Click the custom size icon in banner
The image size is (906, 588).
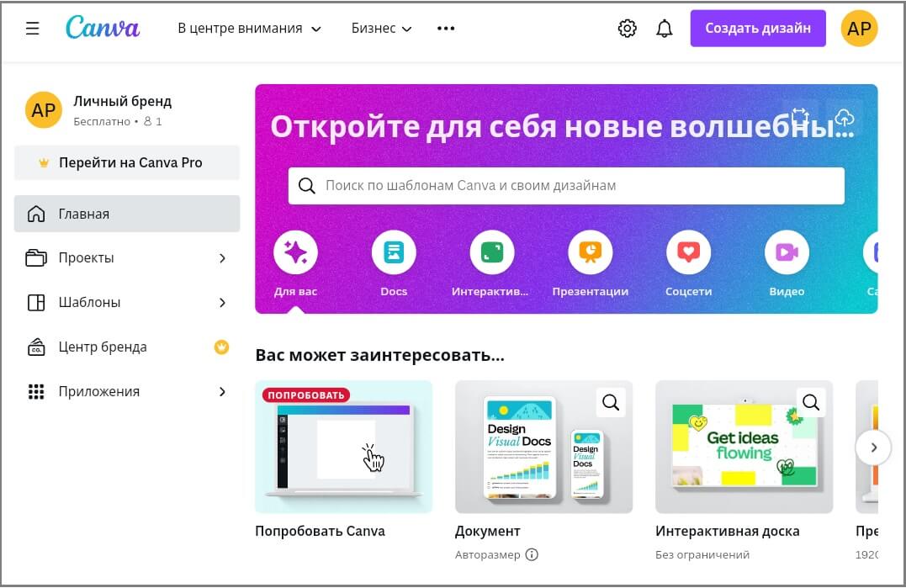(800, 117)
